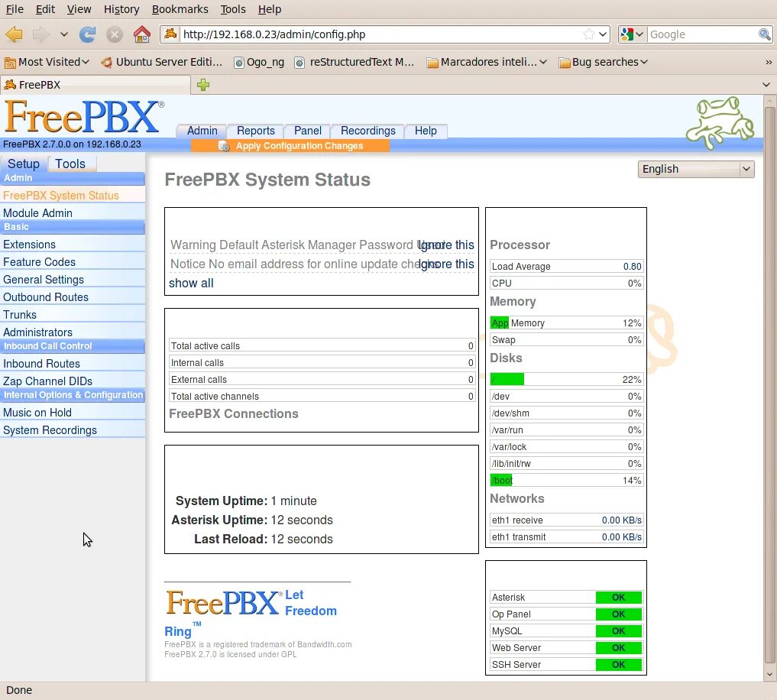Viewport: 777px width, 700px height.
Task: Select the Tools sidebar tab
Action: (x=70, y=164)
